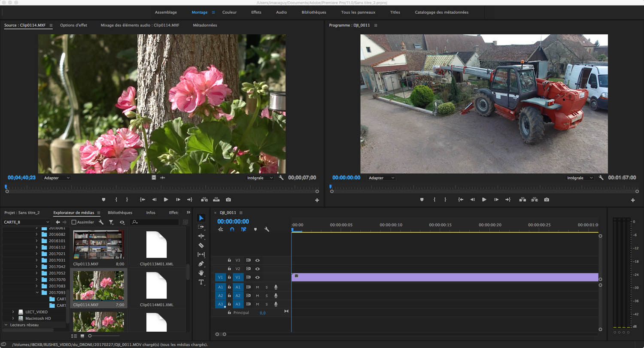Open timeline settings wrench icon
This screenshot has width=644, height=348.
tap(267, 230)
